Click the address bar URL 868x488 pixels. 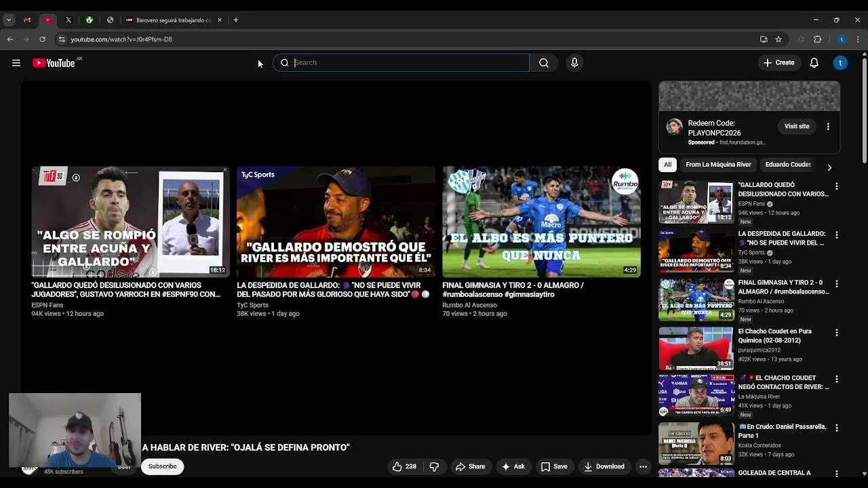click(x=121, y=39)
